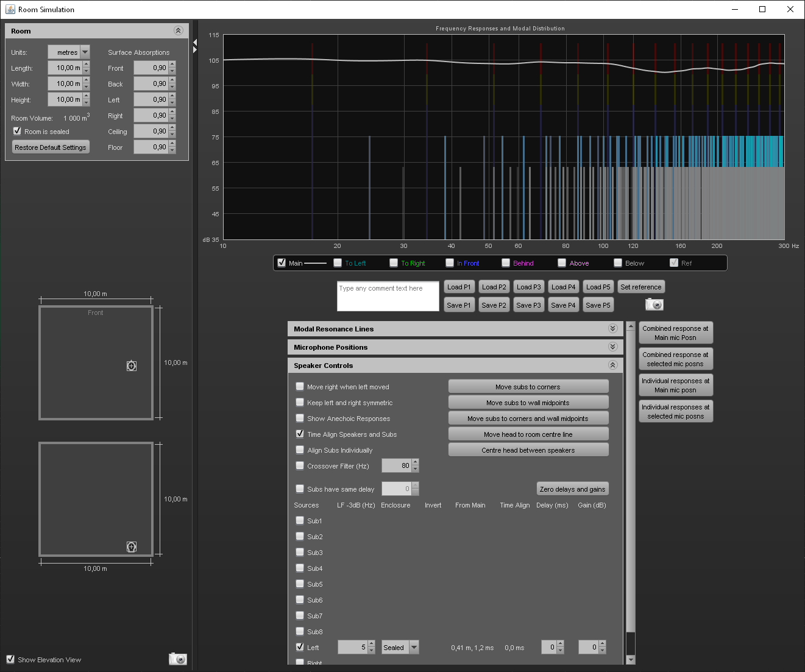Collapse the Speaker Controls section
The width and height of the screenshot is (805, 672).
point(612,365)
